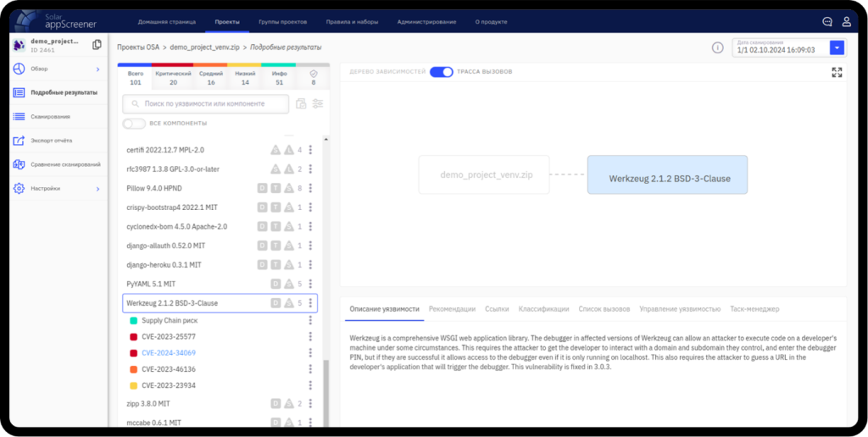Collapse the Werkzeug 2.1.2 BSD-3-Clause component

pyautogui.click(x=220, y=303)
